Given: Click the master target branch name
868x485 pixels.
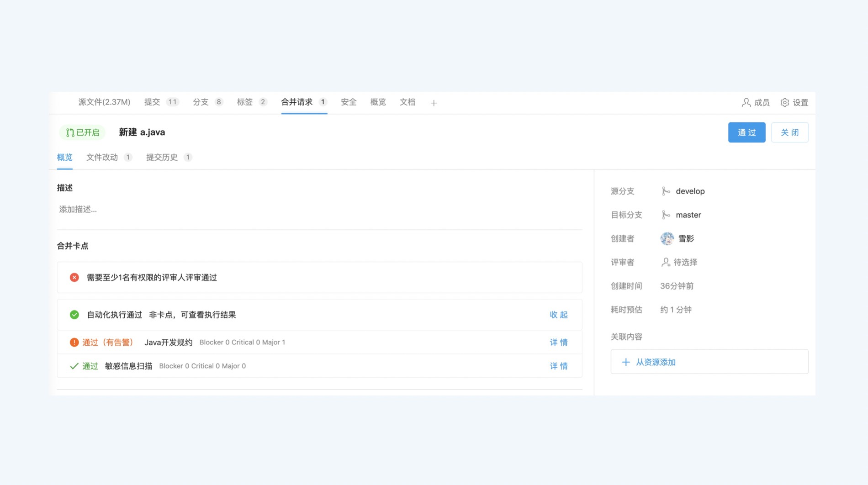Looking at the screenshot, I should pyautogui.click(x=688, y=215).
